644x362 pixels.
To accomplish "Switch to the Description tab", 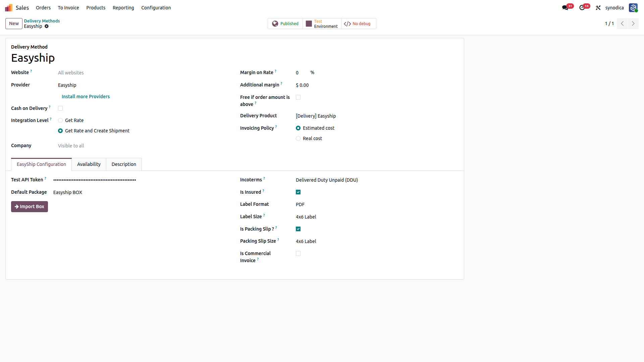I will tap(124, 164).
